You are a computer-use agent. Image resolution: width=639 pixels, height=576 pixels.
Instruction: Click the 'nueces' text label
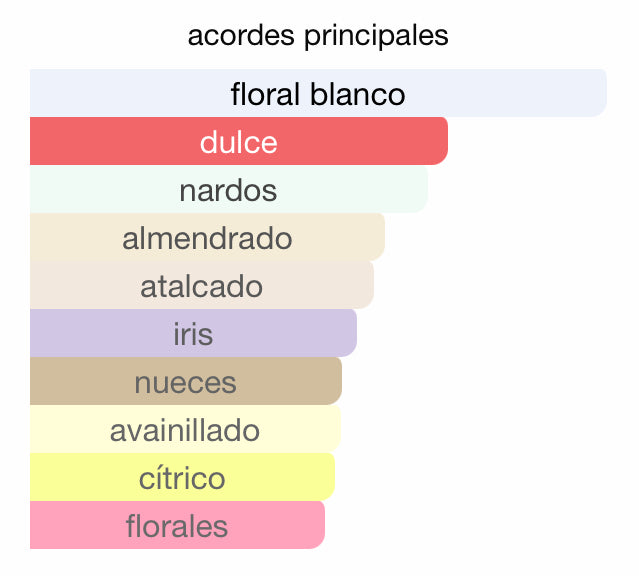pos(185,382)
